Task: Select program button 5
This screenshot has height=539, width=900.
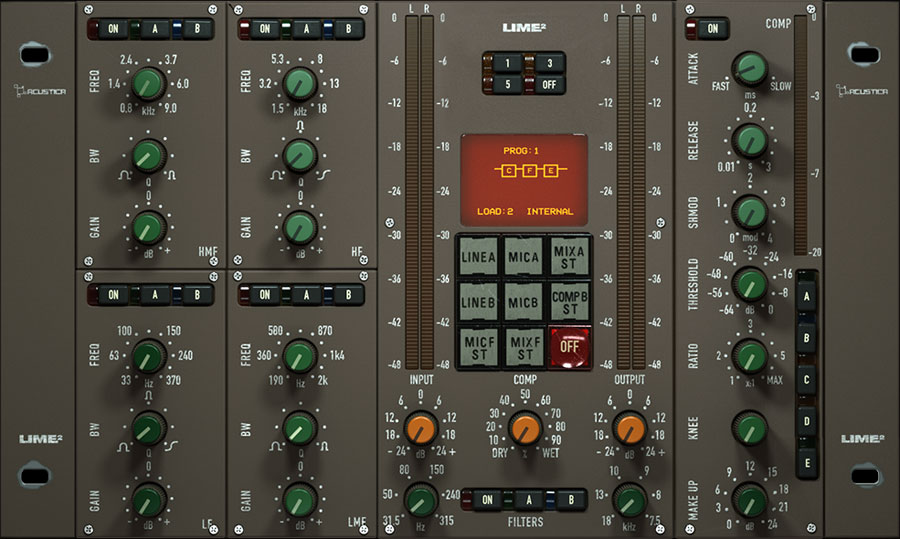Action: 507,84
